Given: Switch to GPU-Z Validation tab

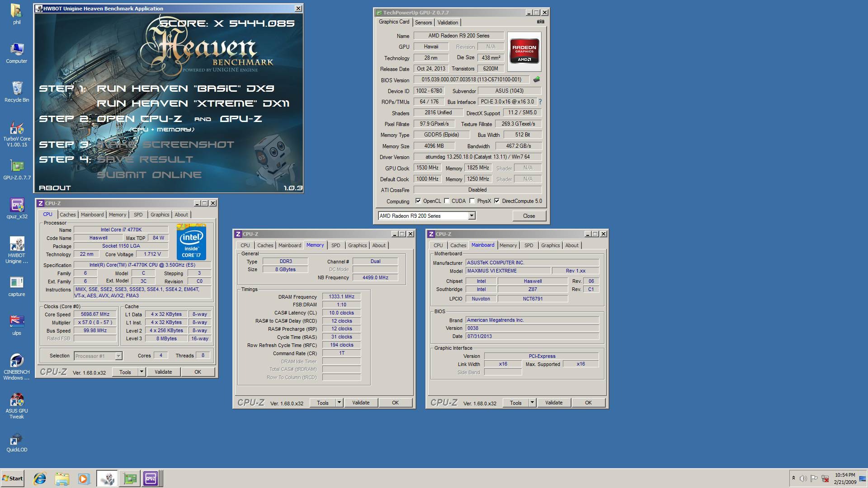Looking at the screenshot, I should tap(448, 23).
